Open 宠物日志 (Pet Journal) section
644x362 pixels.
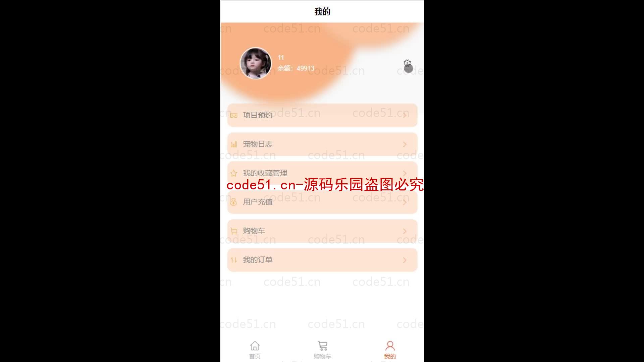point(322,144)
